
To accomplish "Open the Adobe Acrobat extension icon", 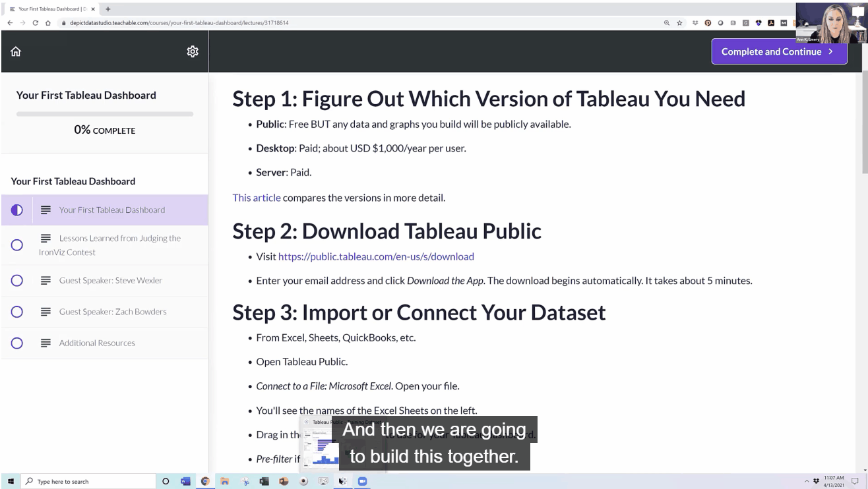I will pyautogui.click(x=771, y=22).
